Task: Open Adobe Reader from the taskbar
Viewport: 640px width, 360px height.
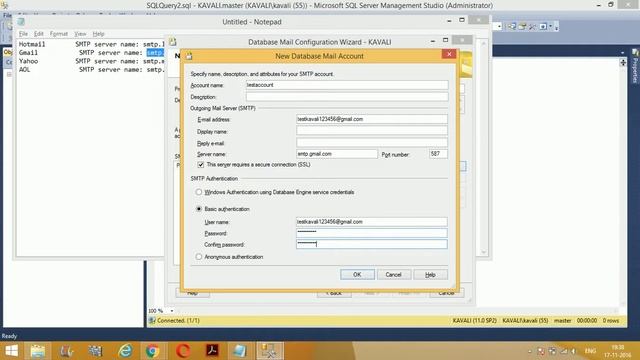Action: click(x=212, y=351)
